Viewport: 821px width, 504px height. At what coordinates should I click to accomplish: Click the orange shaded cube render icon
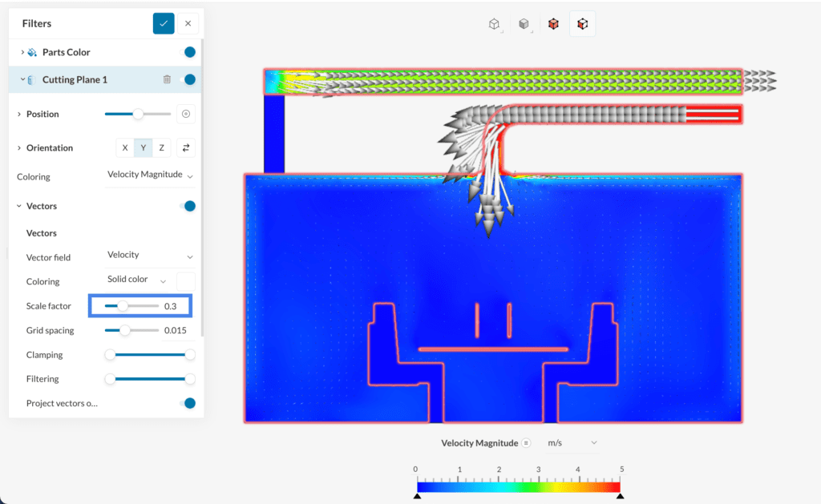[x=553, y=24]
